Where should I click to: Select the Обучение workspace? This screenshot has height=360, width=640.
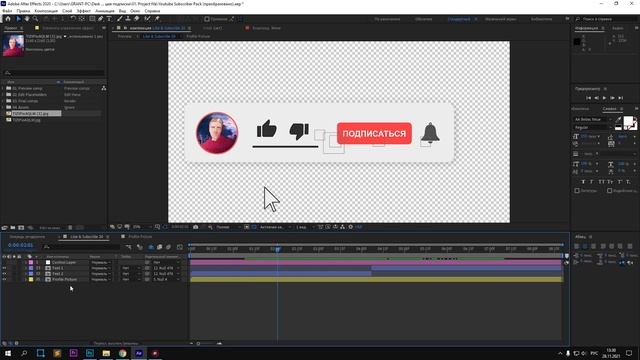click(424, 19)
